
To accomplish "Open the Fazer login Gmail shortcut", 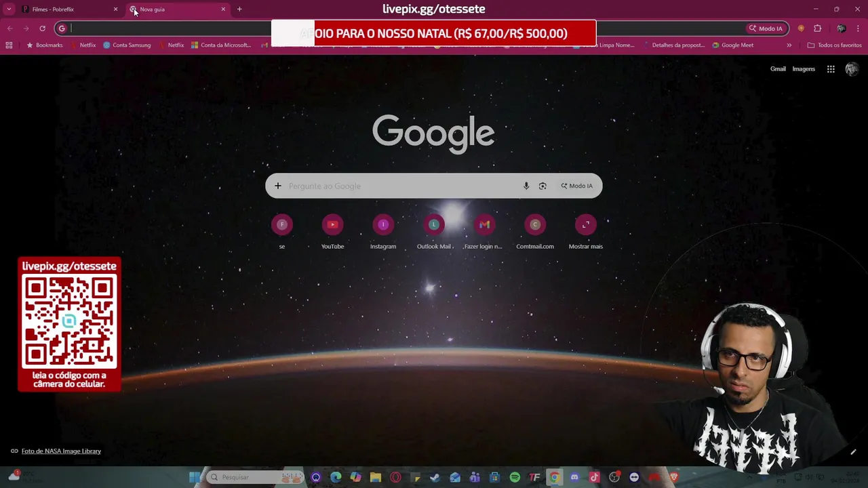I will [484, 232].
